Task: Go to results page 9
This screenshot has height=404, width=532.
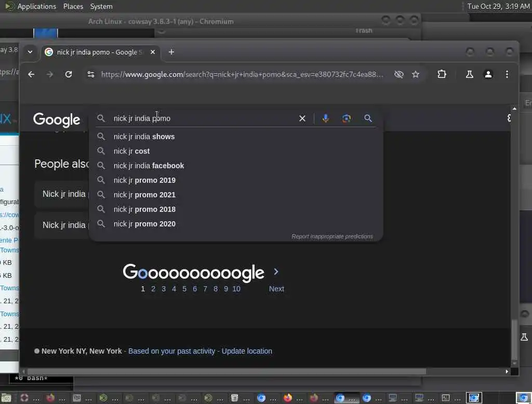Action: point(225,289)
